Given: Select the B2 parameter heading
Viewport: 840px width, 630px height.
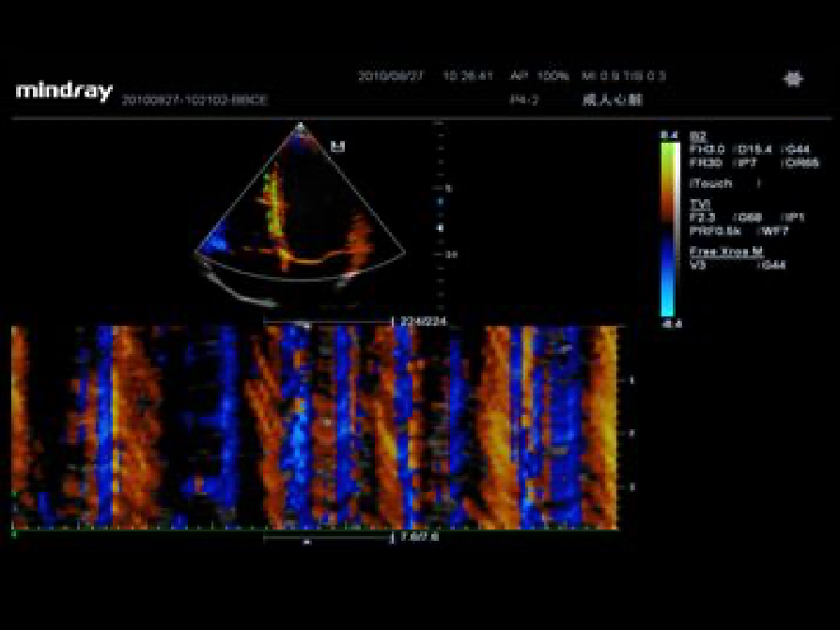Looking at the screenshot, I should [x=697, y=136].
